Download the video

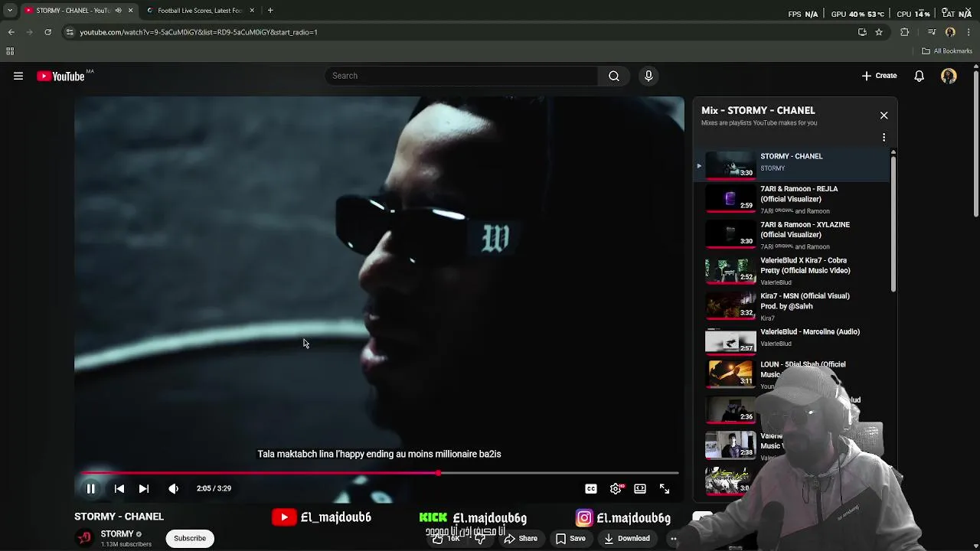click(627, 539)
